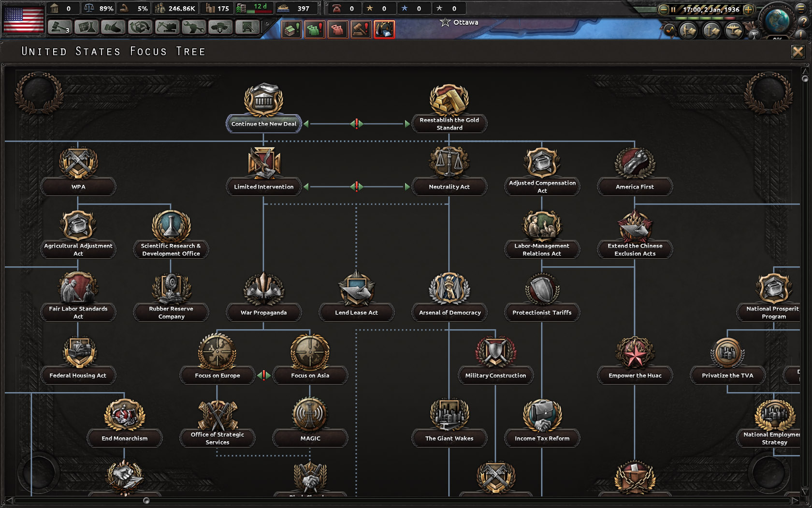Unpause the game with the pause button
This screenshot has height=508, width=812.
673,9
